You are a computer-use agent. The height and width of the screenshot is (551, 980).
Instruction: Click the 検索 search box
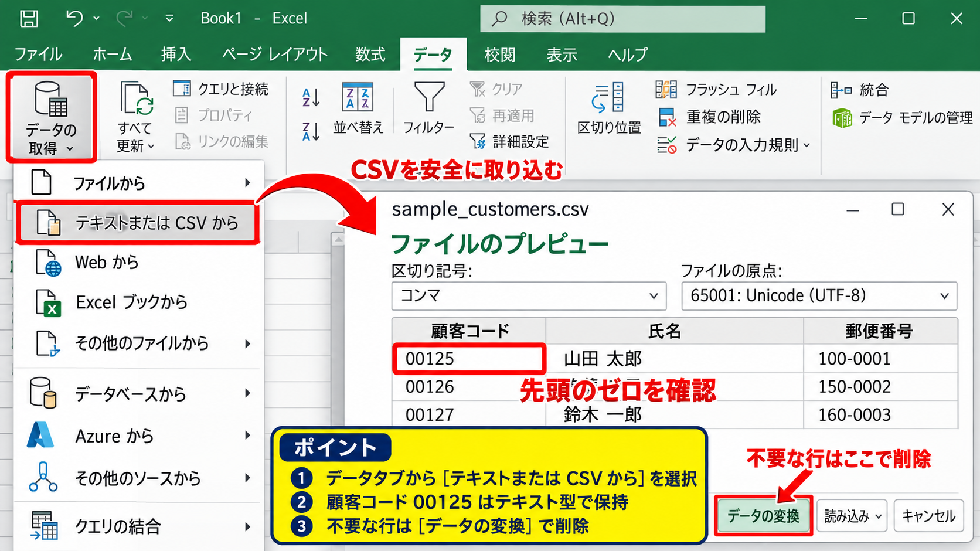623,19
